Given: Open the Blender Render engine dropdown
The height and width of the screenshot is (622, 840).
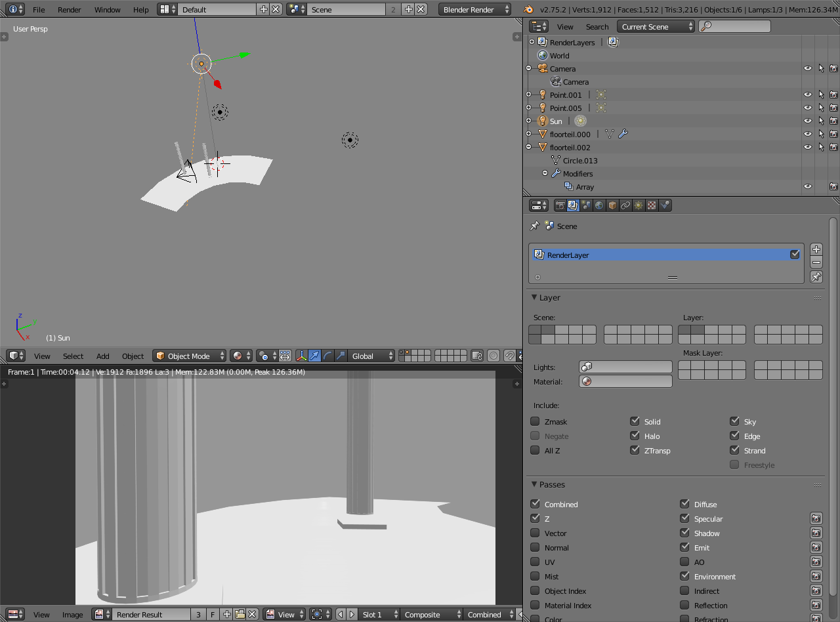Looking at the screenshot, I should coord(474,9).
